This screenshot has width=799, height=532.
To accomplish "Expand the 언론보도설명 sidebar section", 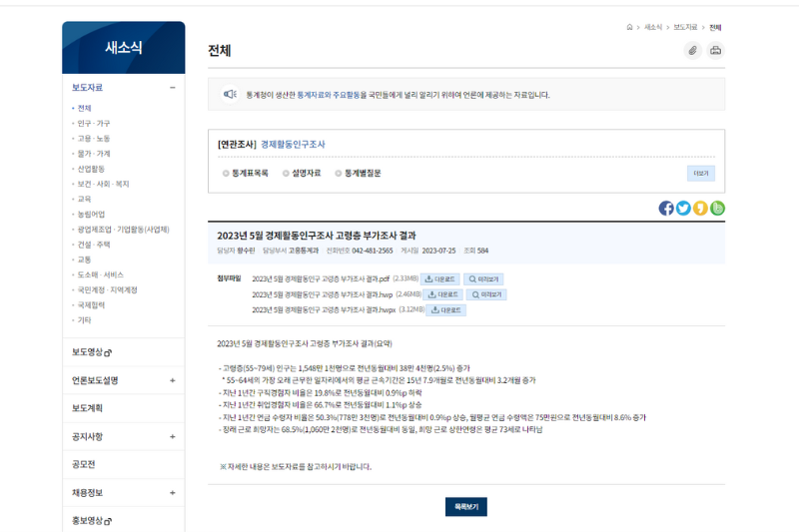I will click(x=172, y=380).
